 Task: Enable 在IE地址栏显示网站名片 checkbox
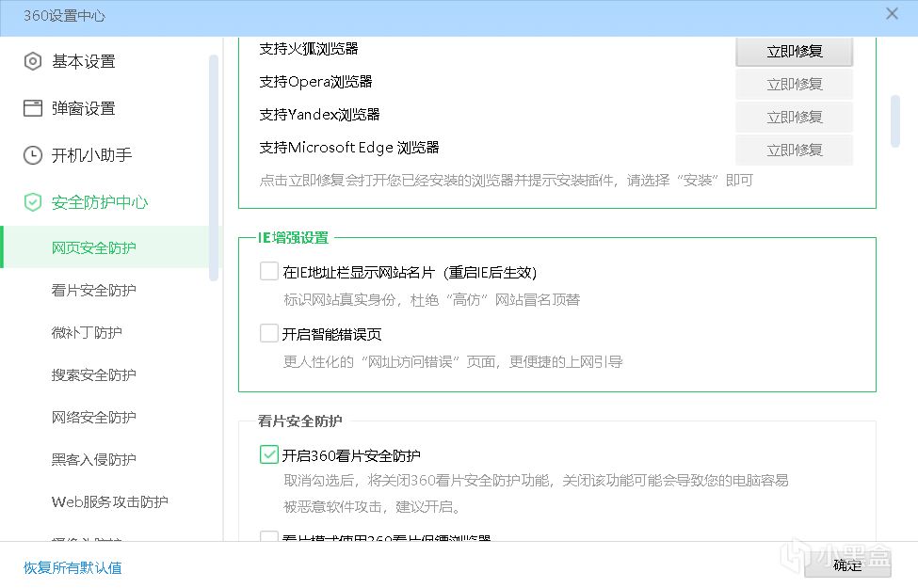pyautogui.click(x=268, y=271)
